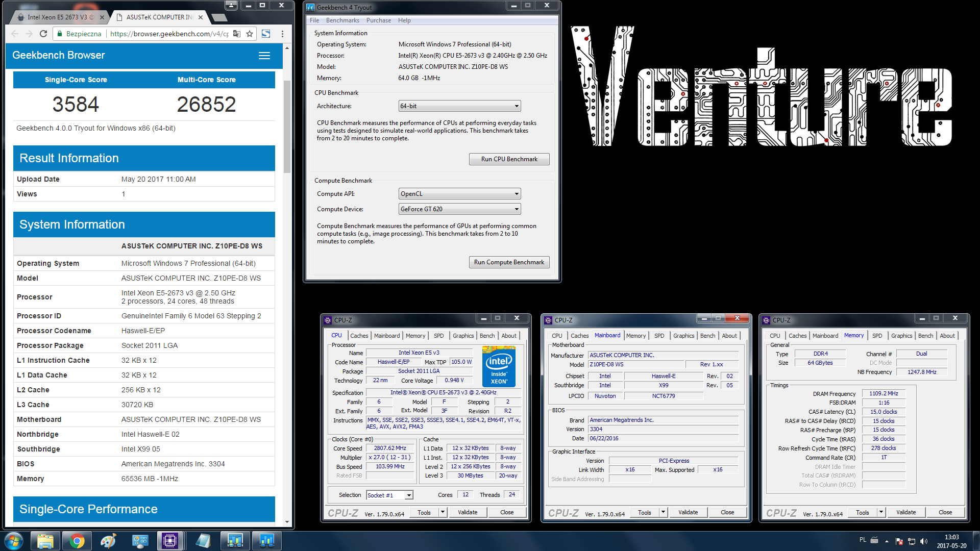
Task: Click the scroll down arrow in browser
Action: click(x=287, y=522)
